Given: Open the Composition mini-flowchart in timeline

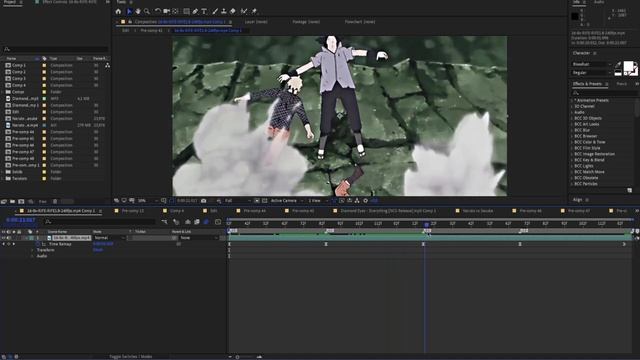Looking at the screenshot, I should pyautogui.click(x=164, y=222).
